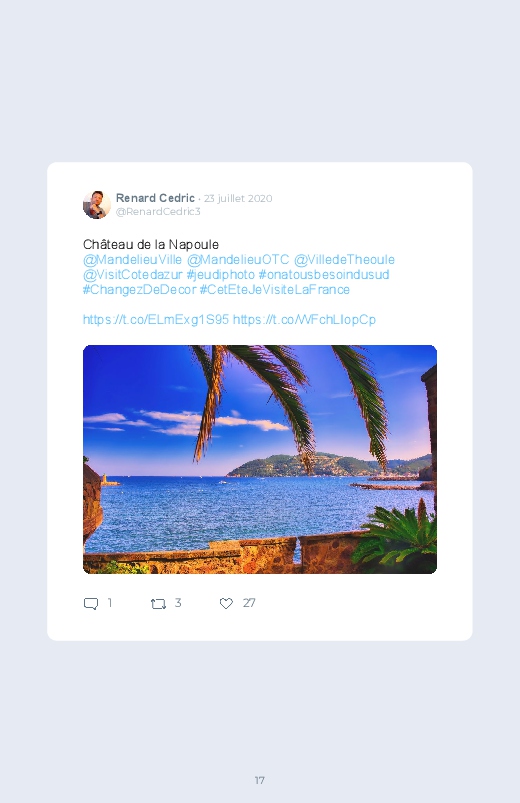This screenshot has width=520, height=803.
Task: Open the t.co/WFchLlopCp link
Action: coord(304,320)
